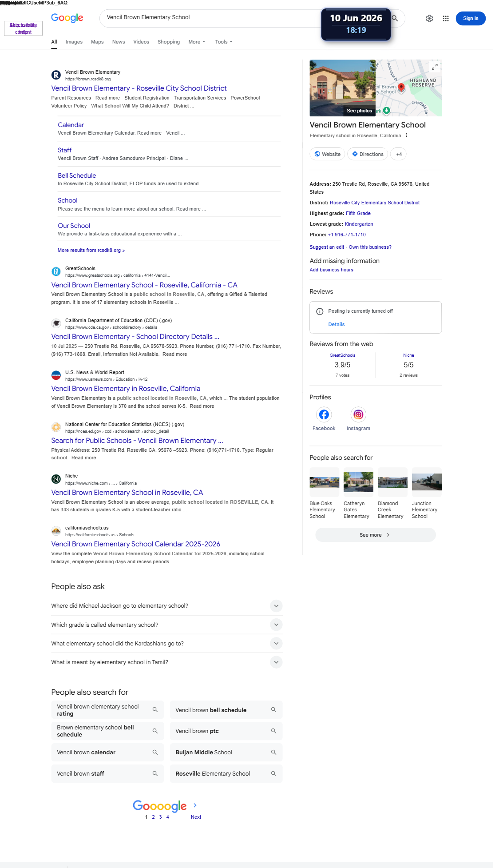Switch to the Shopping tab
The image size is (499, 868).
[x=169, y=42]
